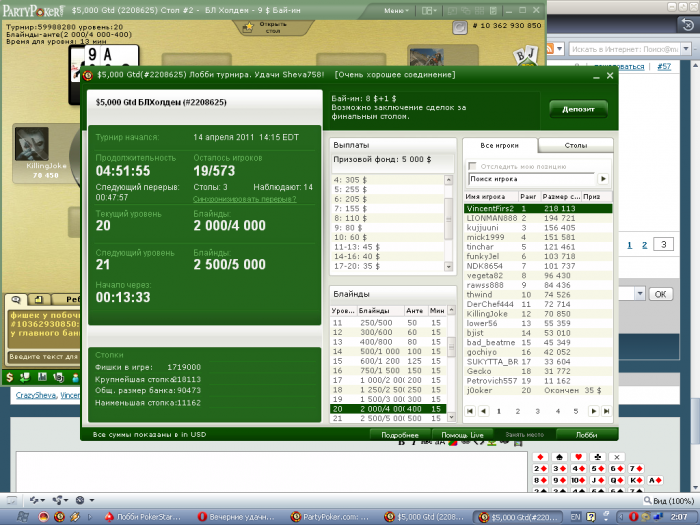Click the synchronize breaks link

tap(245, 199)
